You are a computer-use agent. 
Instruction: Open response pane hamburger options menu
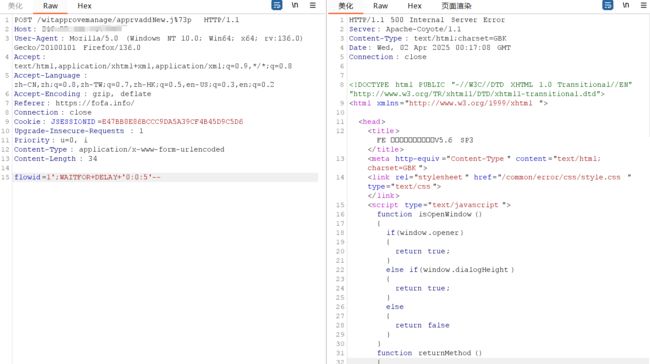pos(643,5)
